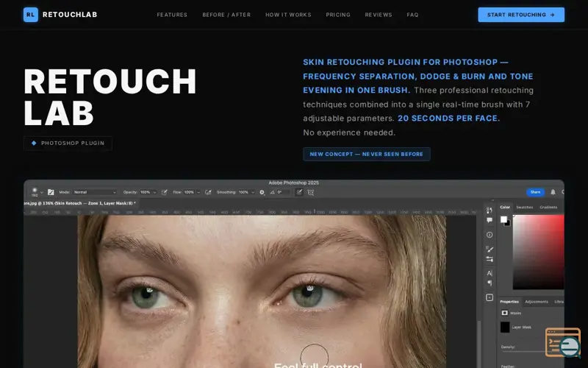Collapse the panel dock double-arrow
588x368 pixels.
point(492,200)
